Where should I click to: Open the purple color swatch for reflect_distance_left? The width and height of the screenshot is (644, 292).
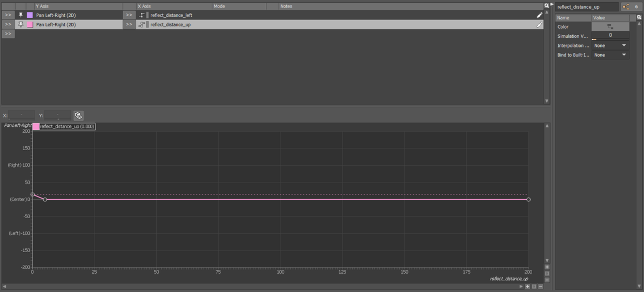point(30,15)
